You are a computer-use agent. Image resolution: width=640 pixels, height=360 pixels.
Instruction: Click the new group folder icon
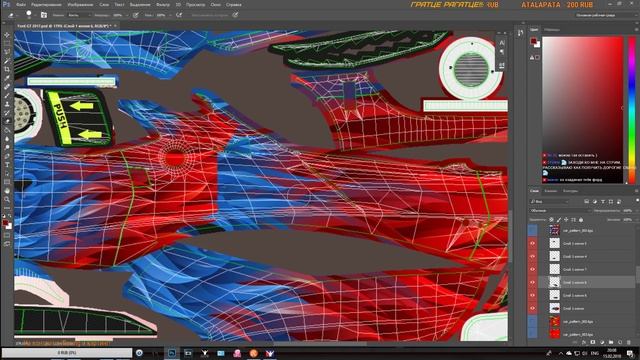pos(611,342)
